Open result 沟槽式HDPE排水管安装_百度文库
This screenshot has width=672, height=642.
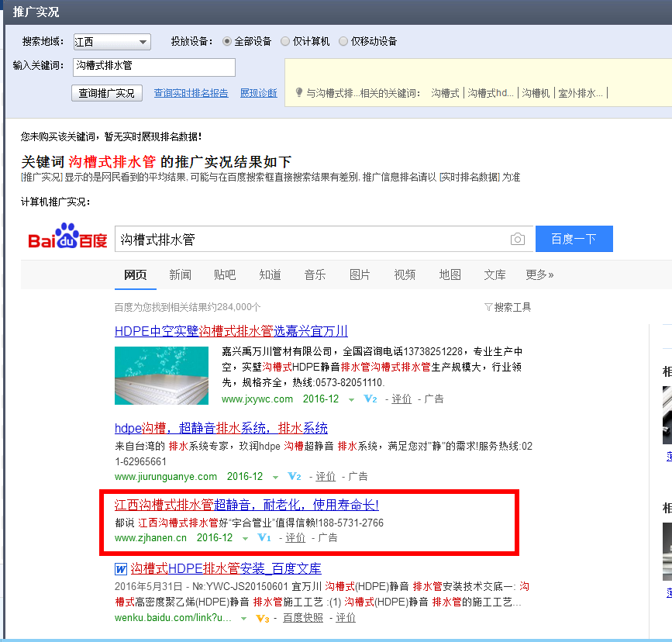(226, 568)
